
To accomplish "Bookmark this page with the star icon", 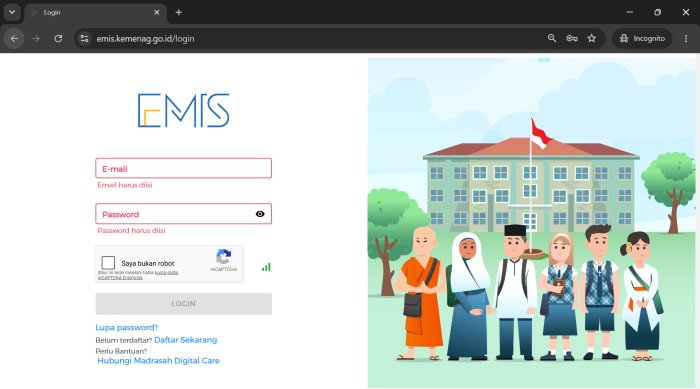I will coord(592,38).
